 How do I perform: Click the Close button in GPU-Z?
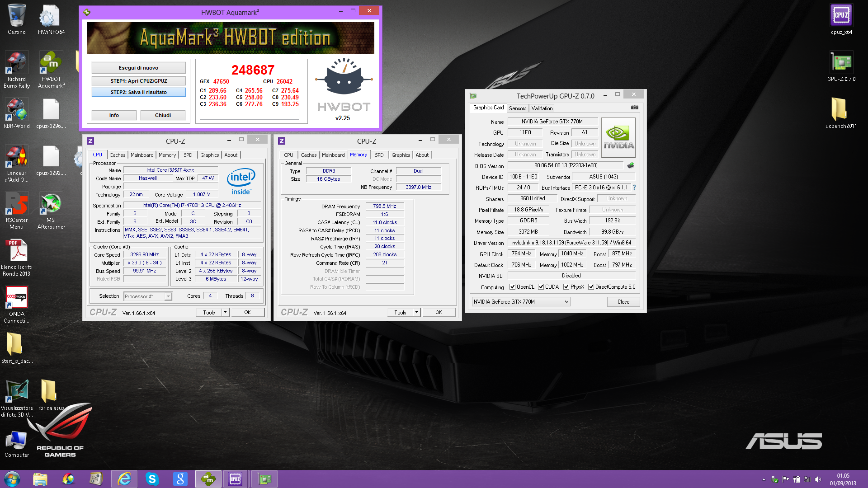(x=623, y=302)
